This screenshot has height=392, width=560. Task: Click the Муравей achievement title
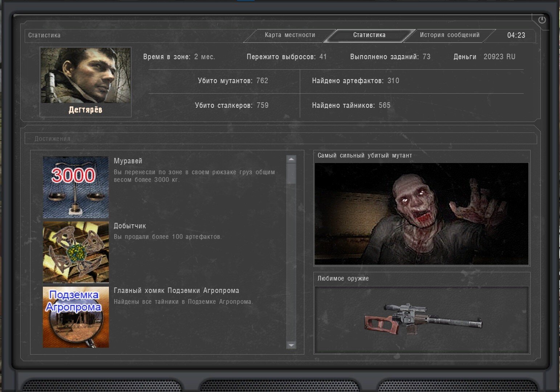[128, 161]
